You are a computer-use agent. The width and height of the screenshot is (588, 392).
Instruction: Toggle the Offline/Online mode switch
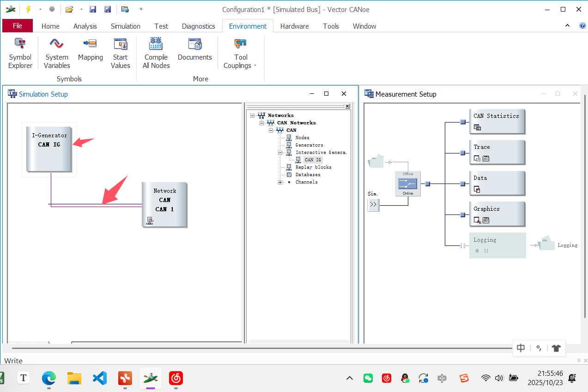pyautogui.click(x=408, y=184)
